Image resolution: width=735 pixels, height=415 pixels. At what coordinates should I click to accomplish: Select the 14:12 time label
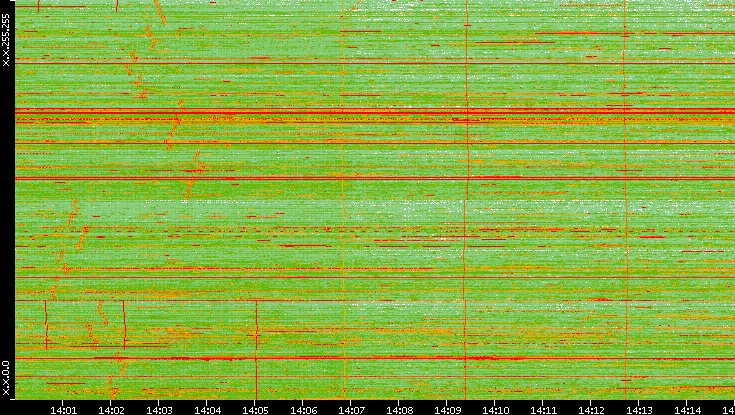point(591,410)
